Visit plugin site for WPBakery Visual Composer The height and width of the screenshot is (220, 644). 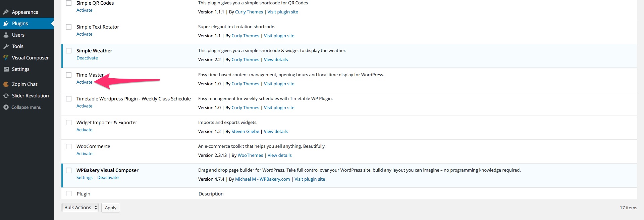point(310,179)
